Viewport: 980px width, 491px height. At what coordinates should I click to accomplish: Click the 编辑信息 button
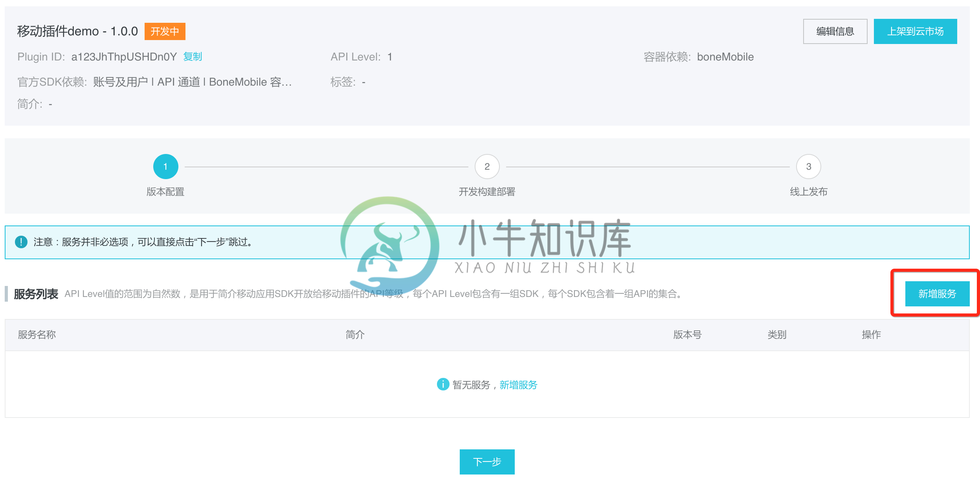pyautogui.click(x=835, y=31)
